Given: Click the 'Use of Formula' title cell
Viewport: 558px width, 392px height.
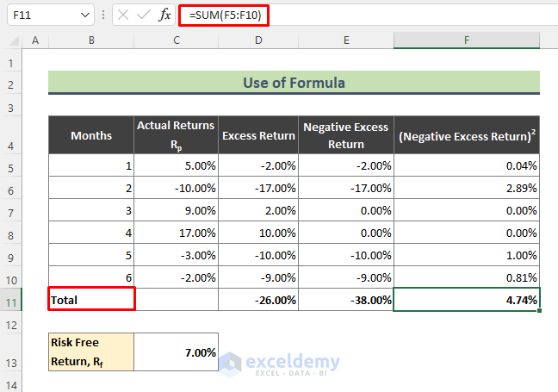Looking at the screenshot, I should point(294,83).
